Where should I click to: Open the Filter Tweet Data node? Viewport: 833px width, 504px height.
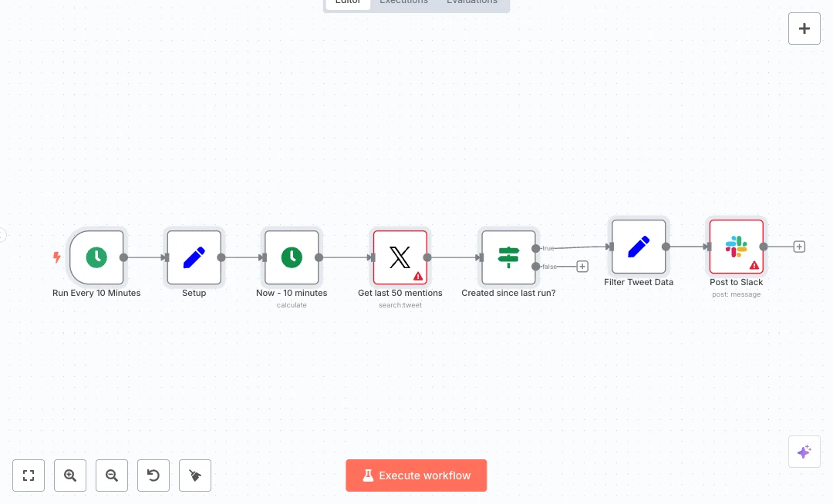[x=639, y=247]
